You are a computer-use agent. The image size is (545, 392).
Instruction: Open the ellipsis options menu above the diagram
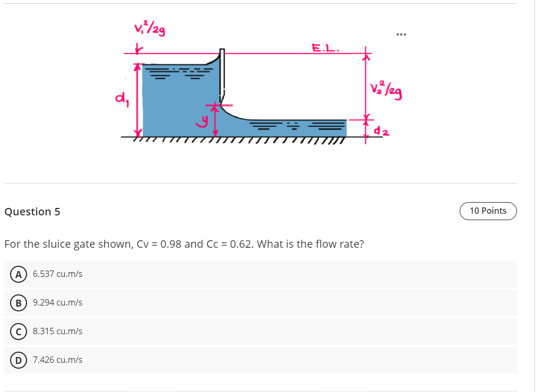(401, 34)
